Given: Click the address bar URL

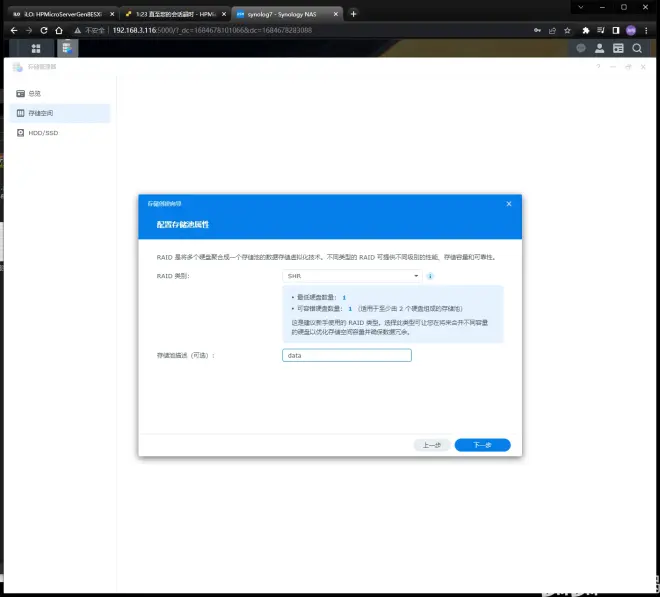Looking at the screenshot, I should pyautogui.click(x=212, y=30).
